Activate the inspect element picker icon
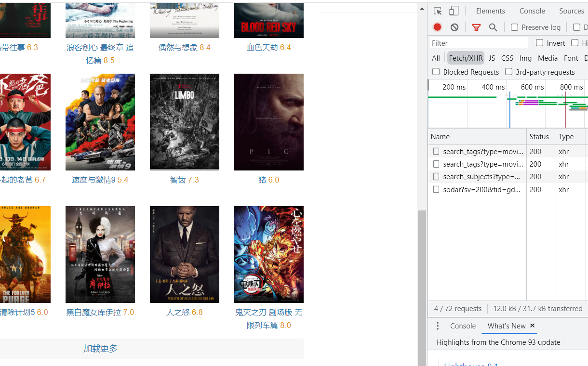The image size is (588, 366). 438,11
